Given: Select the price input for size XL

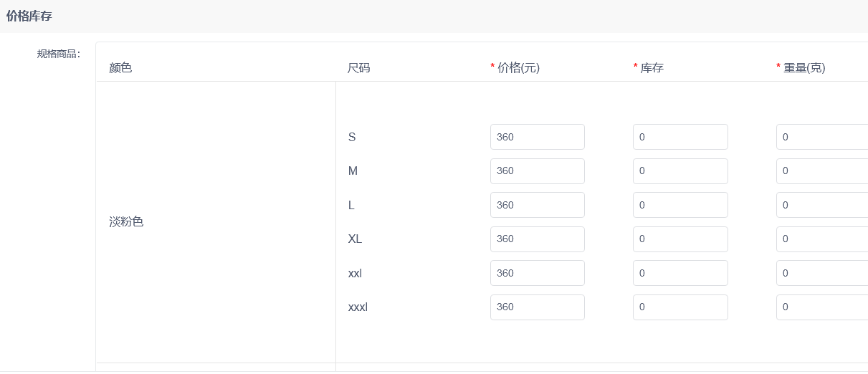Looking at the screenshot, I should pos(537,239).
